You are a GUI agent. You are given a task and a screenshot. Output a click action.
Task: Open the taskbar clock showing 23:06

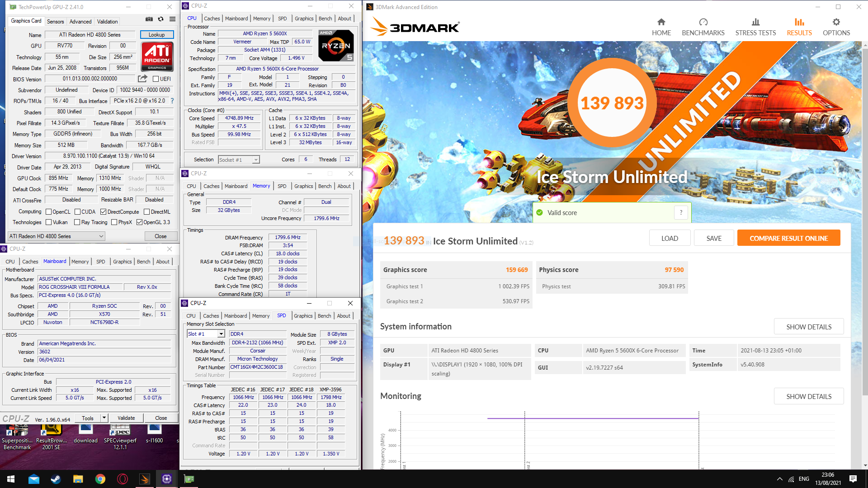[x=828, y=479]
